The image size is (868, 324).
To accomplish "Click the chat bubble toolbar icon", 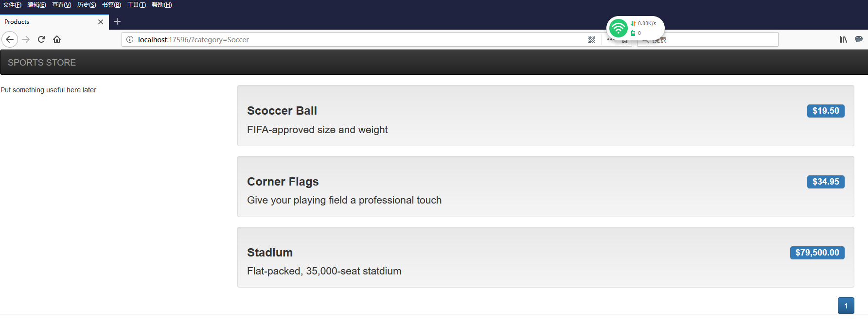I will pos(859,39).
